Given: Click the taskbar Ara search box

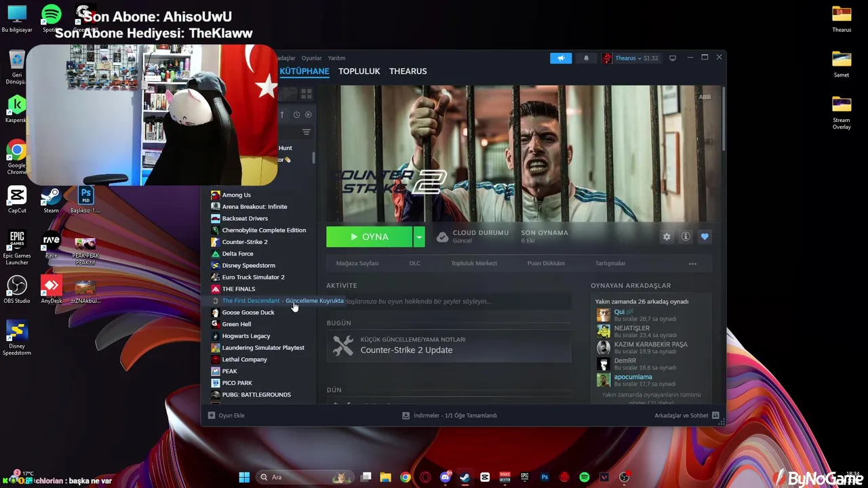Looking at the screenshot, I should click(x=304, y=477).
